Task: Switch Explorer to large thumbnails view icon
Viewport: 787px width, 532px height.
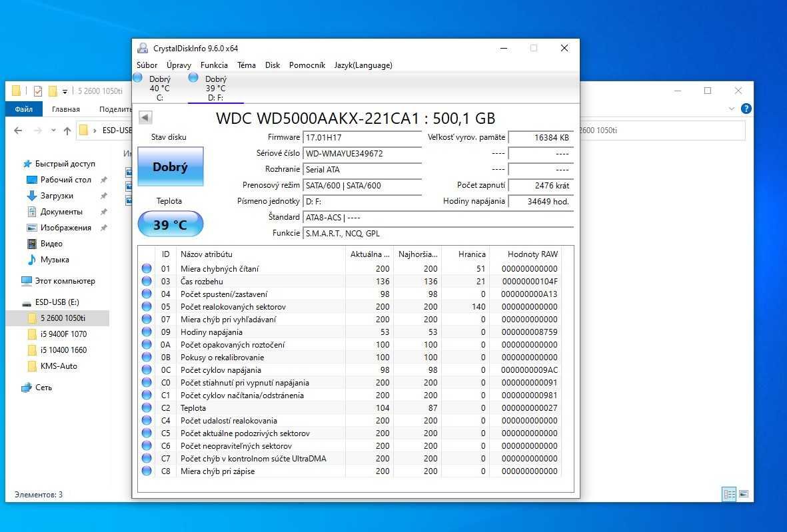Action: click(x=744, y=494)
